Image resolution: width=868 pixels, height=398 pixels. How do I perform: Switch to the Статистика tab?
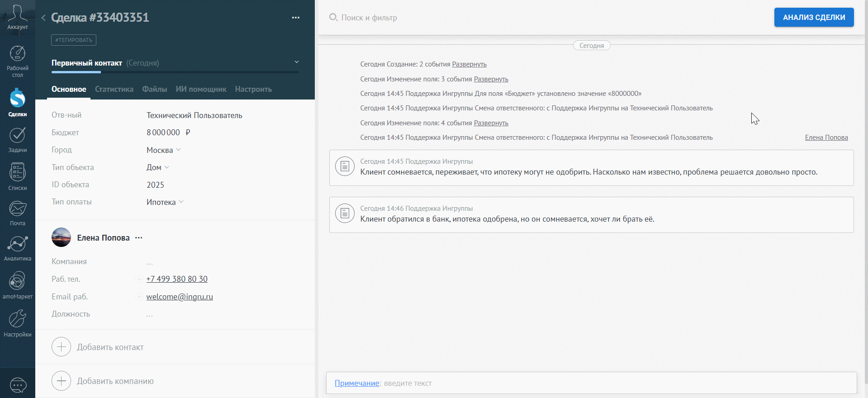point(114,89)
